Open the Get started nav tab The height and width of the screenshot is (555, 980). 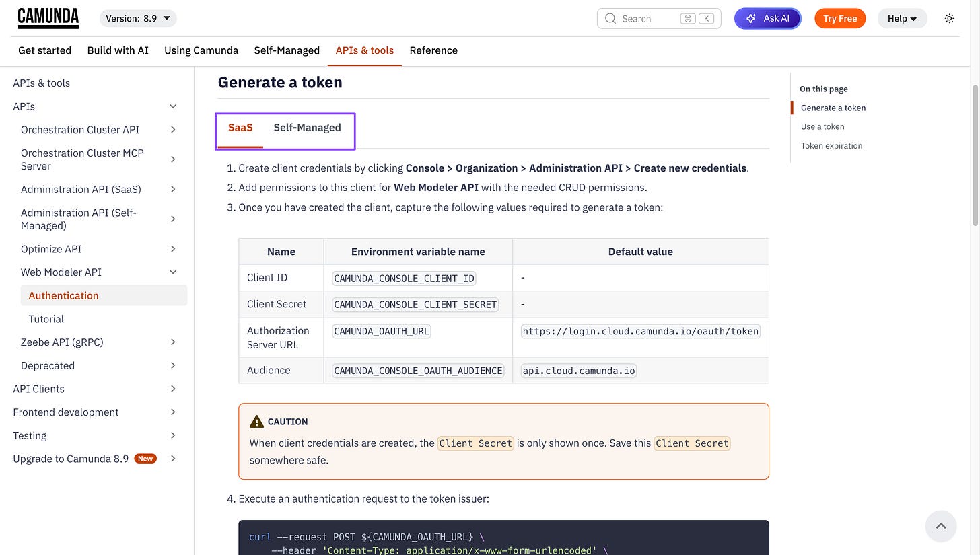pyautogui.click(x=44, y=50)
